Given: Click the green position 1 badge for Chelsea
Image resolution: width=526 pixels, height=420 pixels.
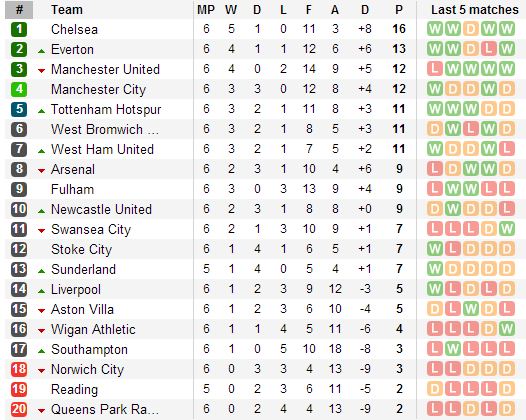Looking at the screenshot, I should click(x=19, y=29).
